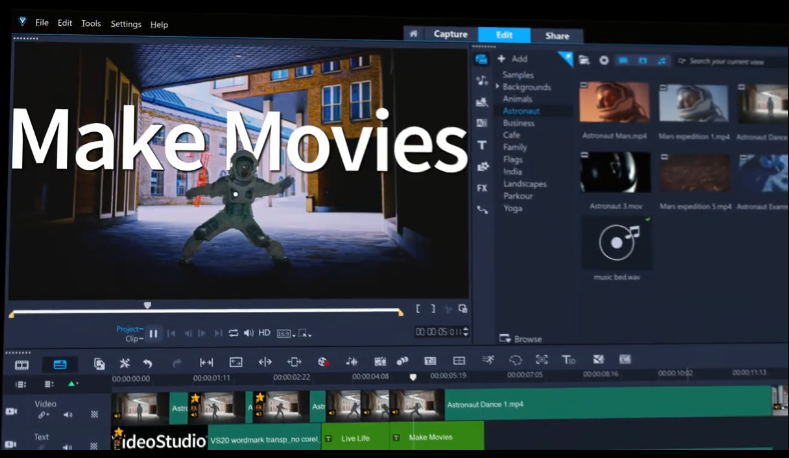The image size is (789, 458).
Task: Click the home icon tab
Action: [x=413, y=34]
